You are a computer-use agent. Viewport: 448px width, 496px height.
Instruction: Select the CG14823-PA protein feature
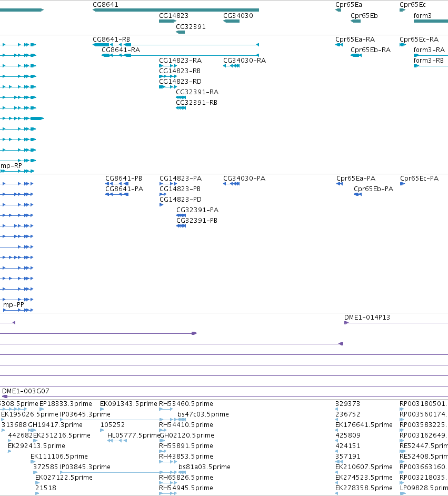[x=168, y=184]
